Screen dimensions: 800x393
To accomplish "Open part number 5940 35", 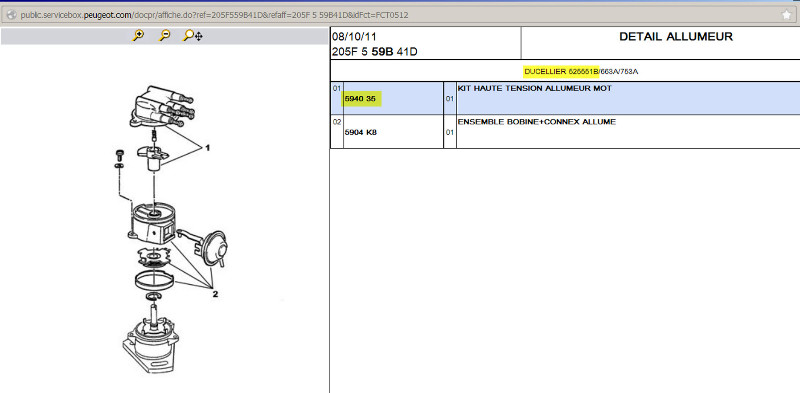I will [362, 99].
